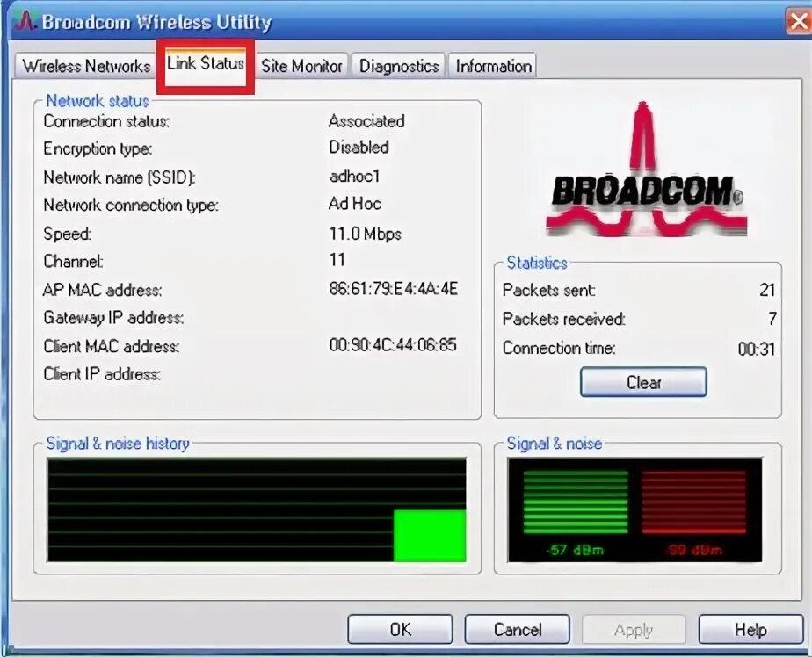Click the red noise level meter

(694, 502)
